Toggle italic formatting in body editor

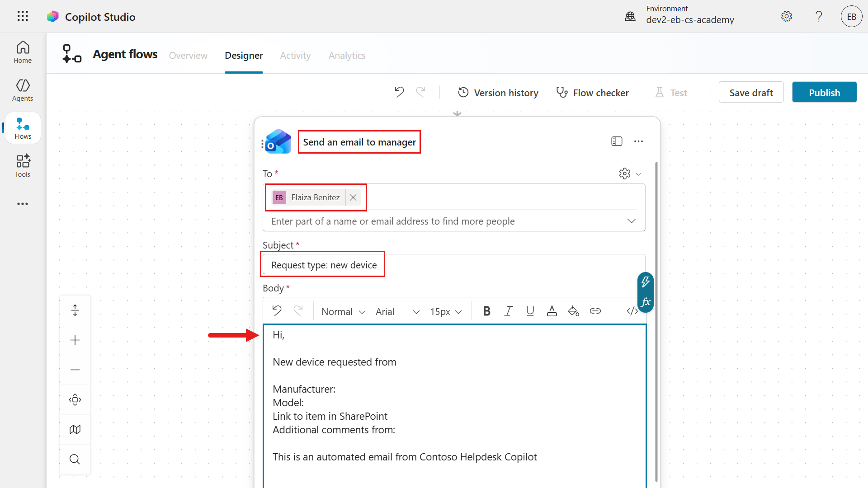[x=508, y=311]
